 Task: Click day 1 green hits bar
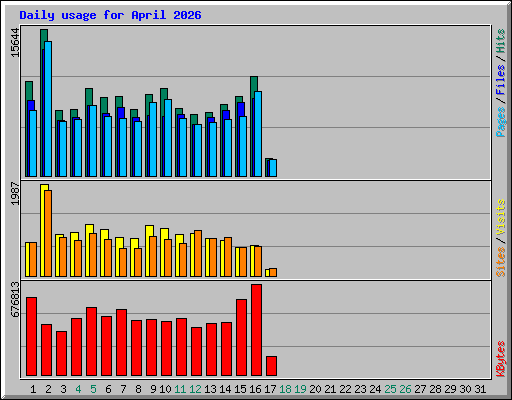[x=29, y=91]
